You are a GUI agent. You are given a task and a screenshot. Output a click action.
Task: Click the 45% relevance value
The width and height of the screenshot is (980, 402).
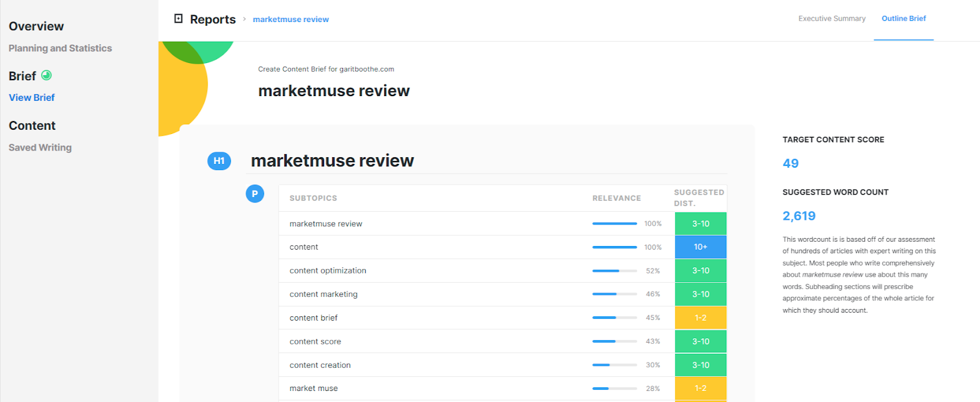click(x=653, y=318)
